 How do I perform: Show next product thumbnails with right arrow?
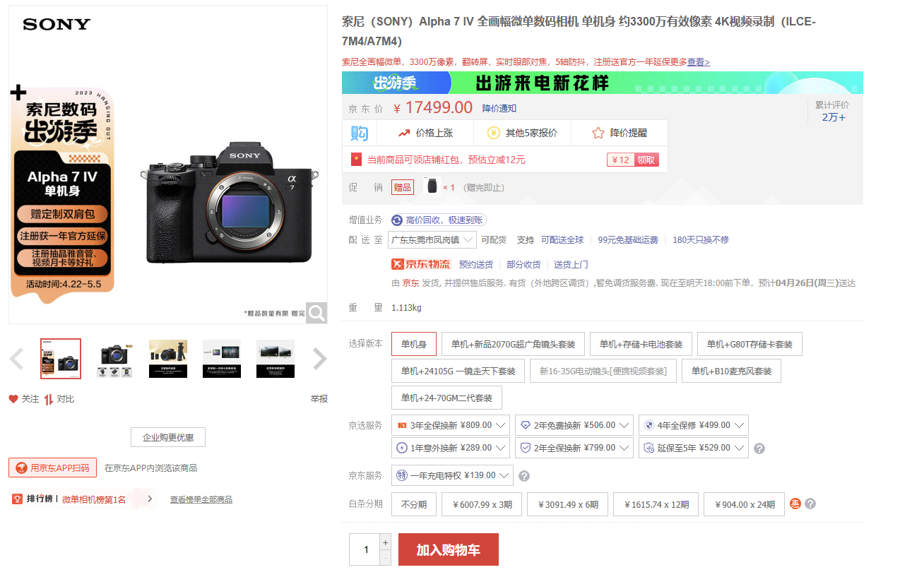[x=319, y=359]
